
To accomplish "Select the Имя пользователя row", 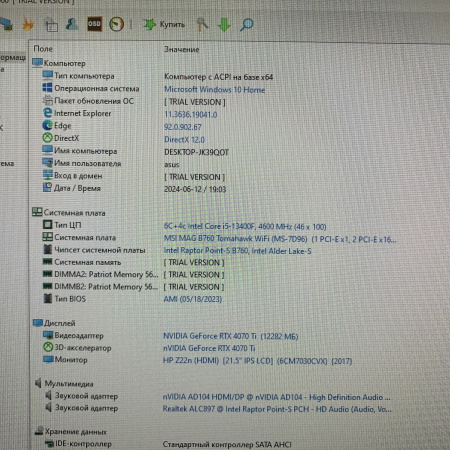I will tap(111, 164).
